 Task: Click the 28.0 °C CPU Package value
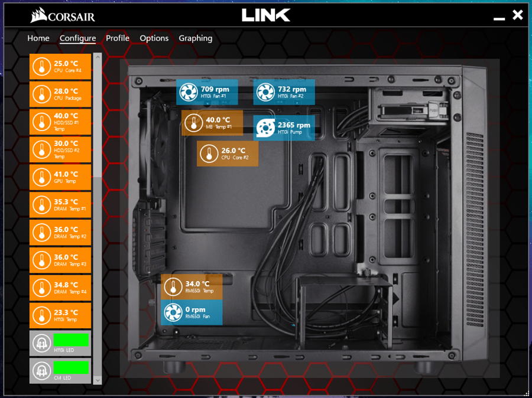(66, 91)
